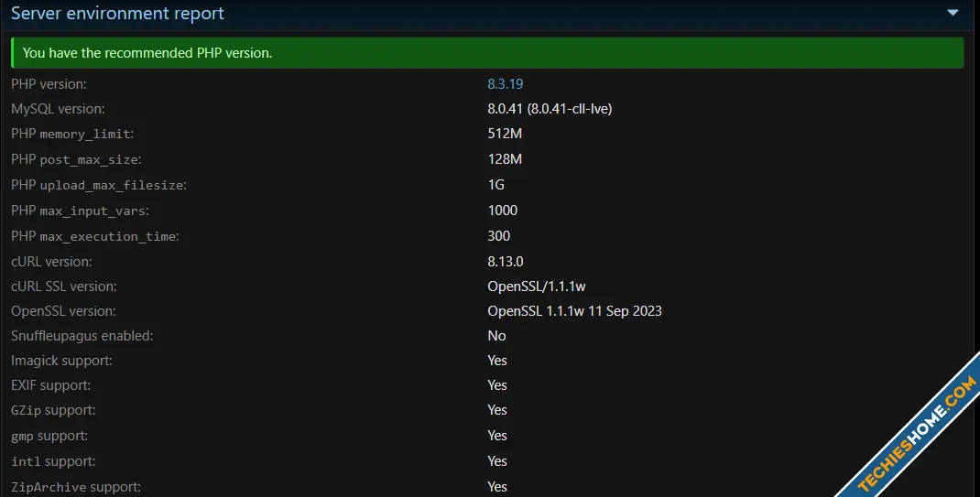Select the Snuffleupagus 'No' value

pos(496,336)
